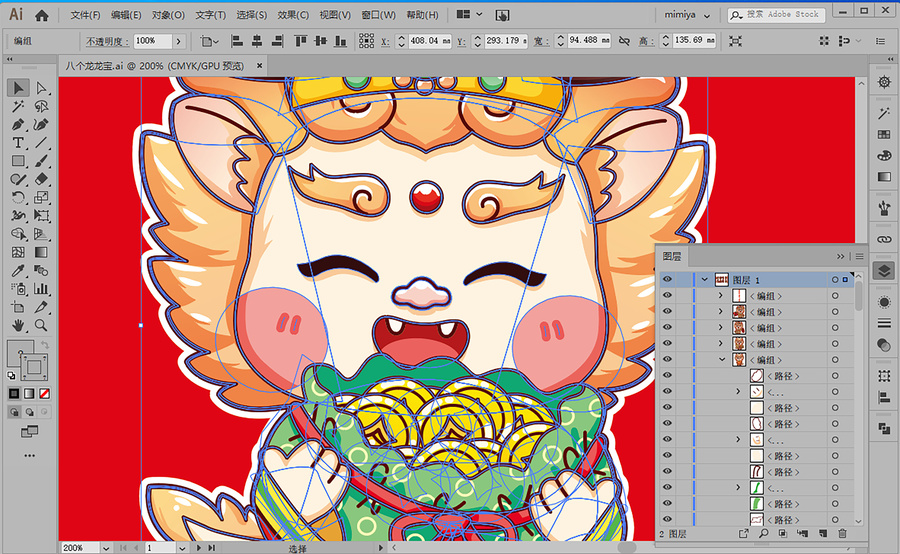Open the 效果(C) menu
The height and width of the screenshot is (554, 900).
pos(293,15)
